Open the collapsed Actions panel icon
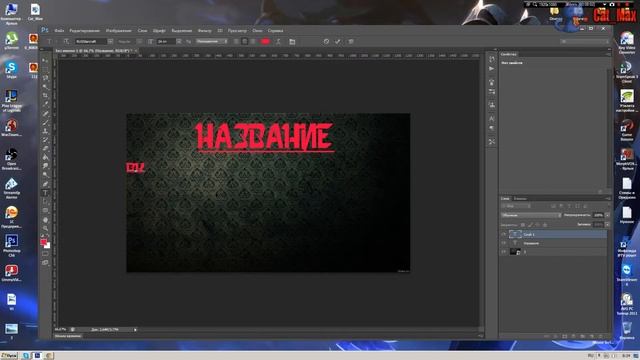The width and height of the screenshot is (640, 360). [x=492, y=69]
